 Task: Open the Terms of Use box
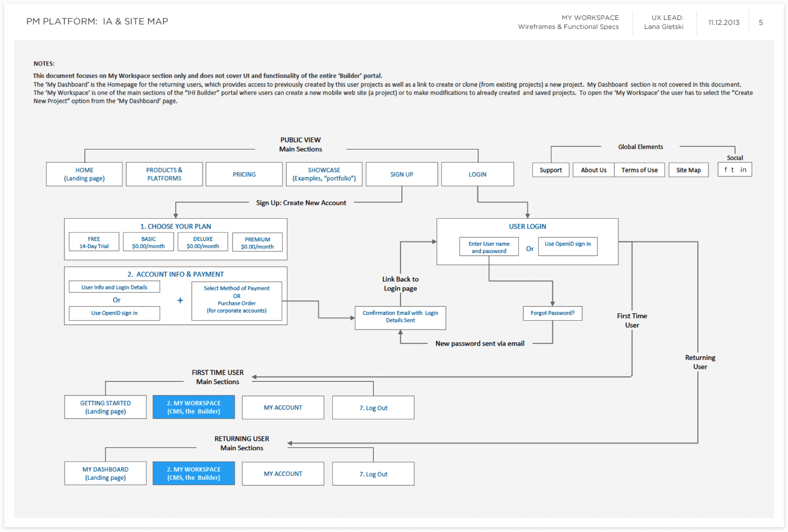(639, 170)
